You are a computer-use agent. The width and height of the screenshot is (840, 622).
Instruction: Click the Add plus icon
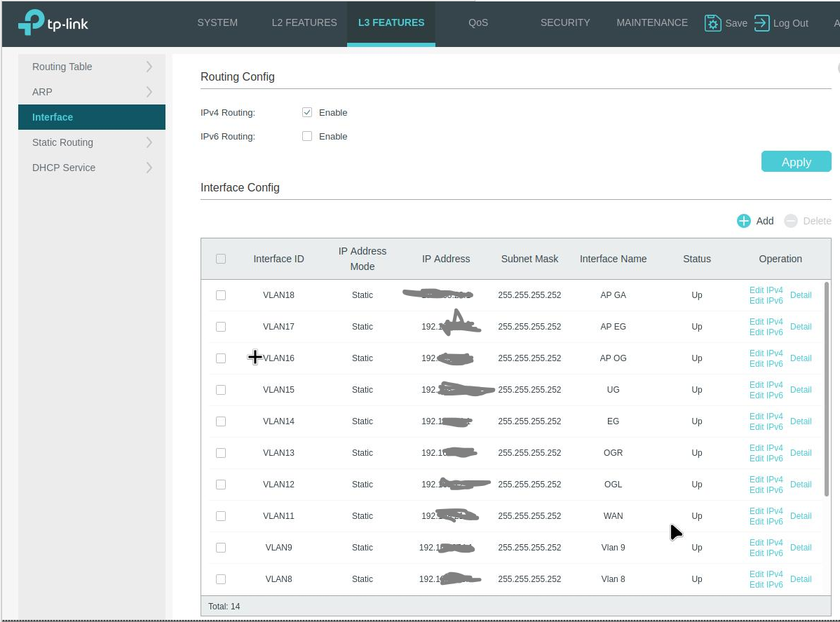743,221
